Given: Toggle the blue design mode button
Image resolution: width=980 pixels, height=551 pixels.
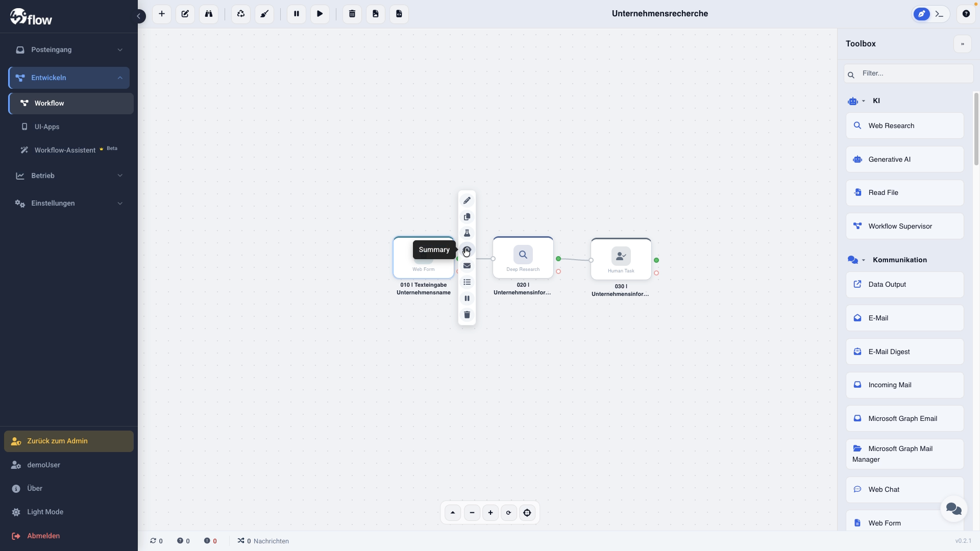Looking at the screenshot, I should click(922, 14).
